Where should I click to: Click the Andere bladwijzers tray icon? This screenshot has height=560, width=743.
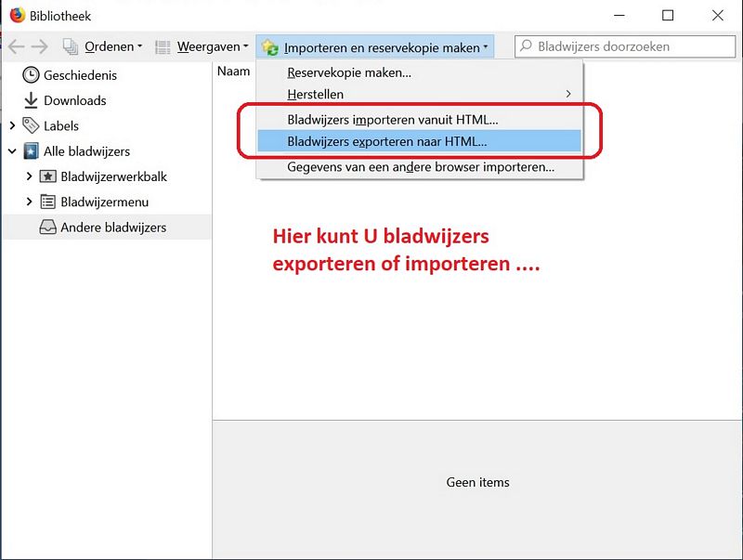(x=47, y=228)
